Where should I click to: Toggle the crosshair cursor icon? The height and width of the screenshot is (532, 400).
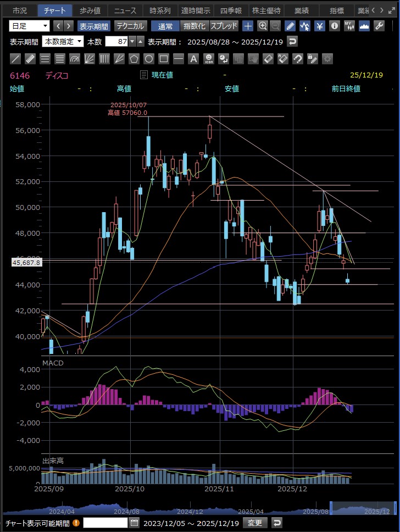(x=248, y=26)
